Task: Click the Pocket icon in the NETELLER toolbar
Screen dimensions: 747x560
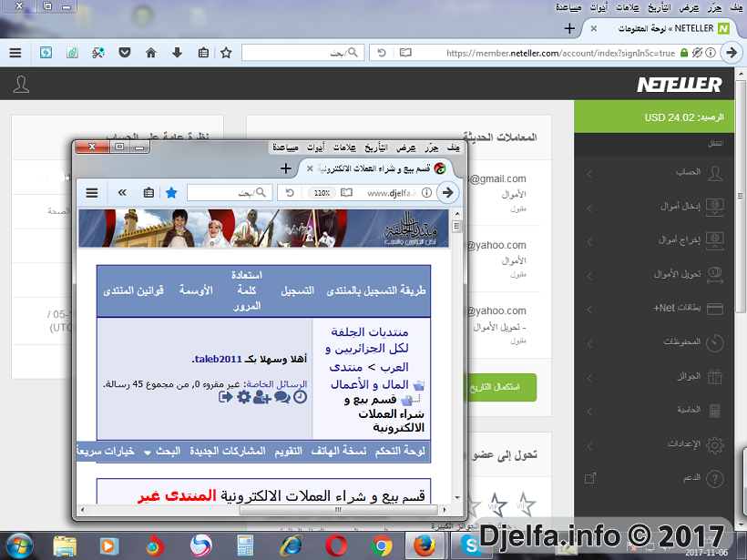Action: (x=124, y=53)
